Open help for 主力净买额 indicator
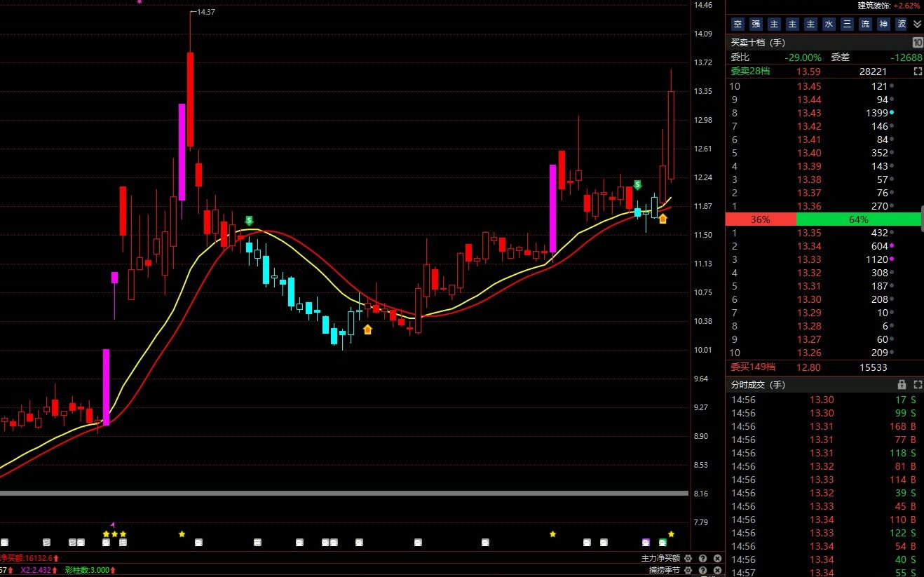The image size is (924, 577). [x=702, y=559]
